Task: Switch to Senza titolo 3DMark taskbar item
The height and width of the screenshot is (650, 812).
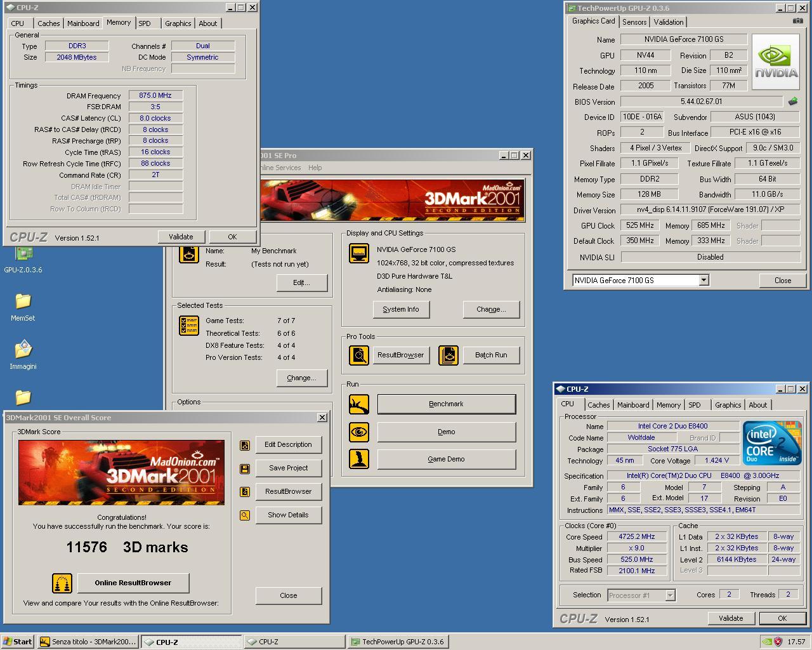Action: point(88,642)
